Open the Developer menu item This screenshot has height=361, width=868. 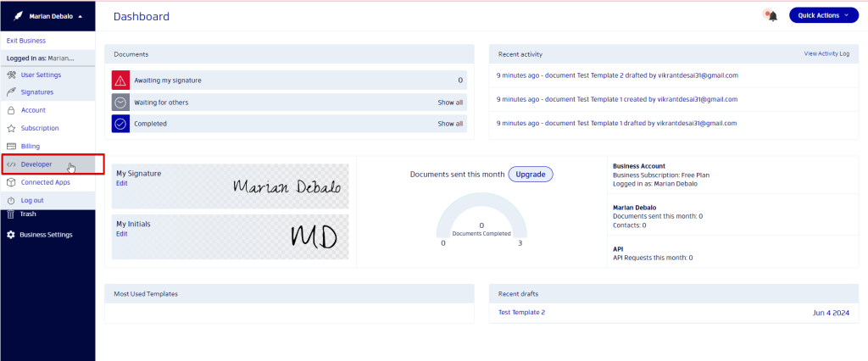click(x=36, y=164)
